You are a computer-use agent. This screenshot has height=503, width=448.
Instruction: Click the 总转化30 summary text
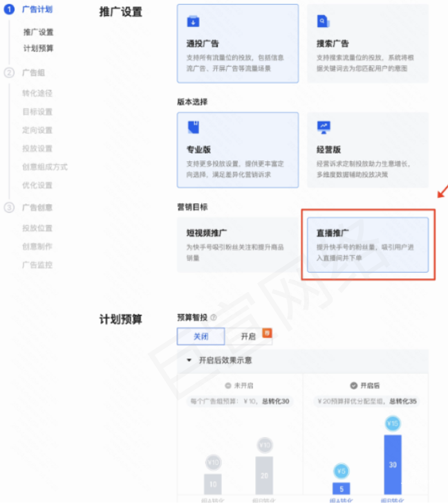(x=276, y=401)
